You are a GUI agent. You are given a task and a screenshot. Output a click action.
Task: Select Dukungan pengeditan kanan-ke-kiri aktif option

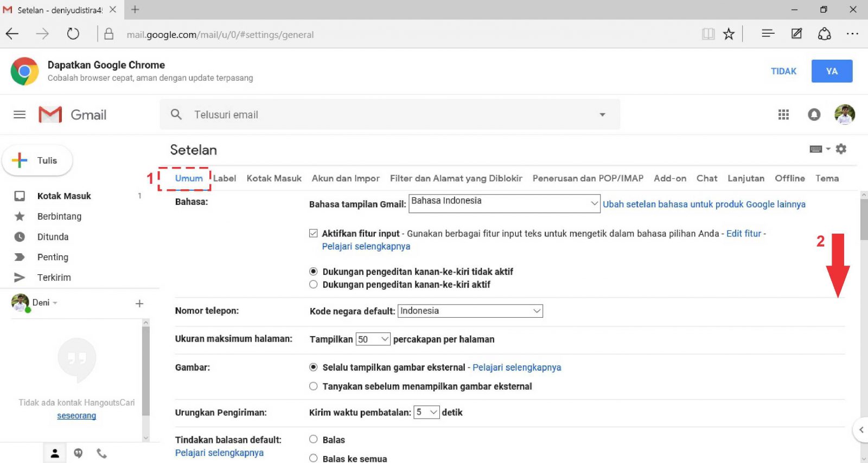tap(314, 285)
